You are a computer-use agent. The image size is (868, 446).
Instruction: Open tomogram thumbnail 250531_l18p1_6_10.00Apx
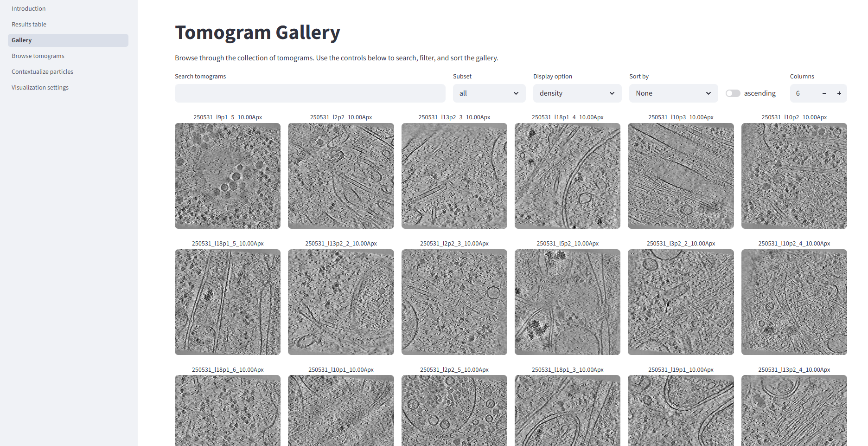pyautogui.click(x=228, y=411)
